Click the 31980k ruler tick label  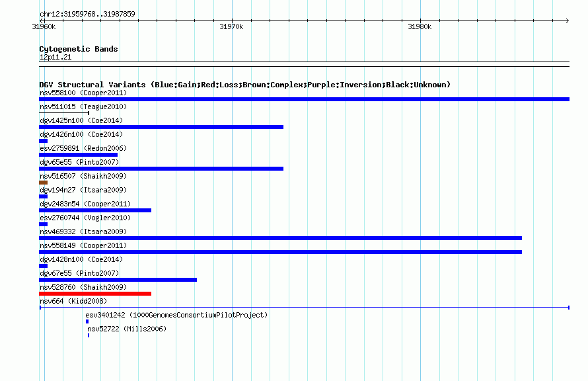click(x=420, y=26)
